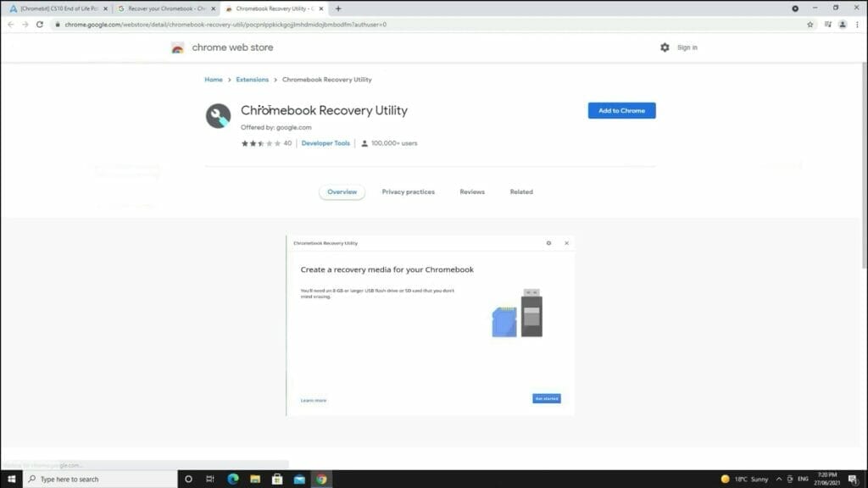Expand the Extensions breadcrumb menu

click(x=252, y=79)
